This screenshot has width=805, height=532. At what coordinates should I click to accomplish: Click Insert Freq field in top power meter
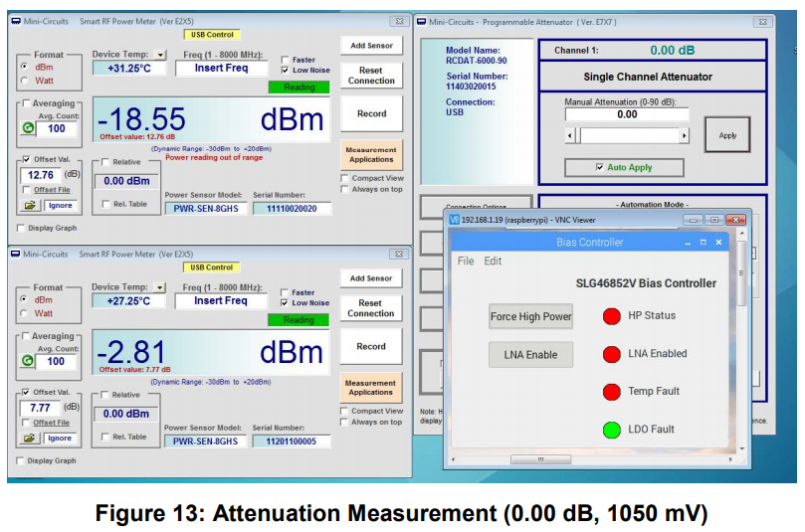(221, 68)
